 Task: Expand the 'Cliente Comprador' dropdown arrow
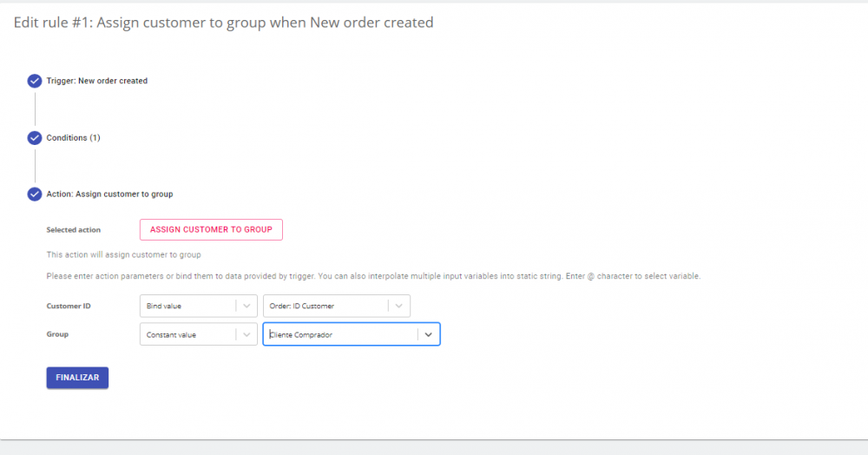tap(429, 335)
